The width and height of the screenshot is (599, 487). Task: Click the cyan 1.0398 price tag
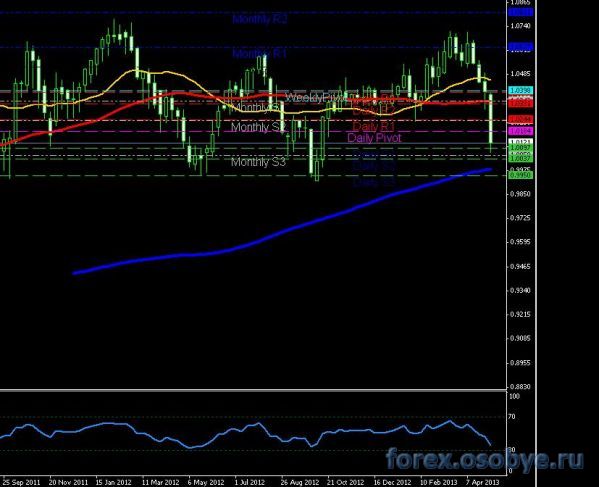point(520,91)
